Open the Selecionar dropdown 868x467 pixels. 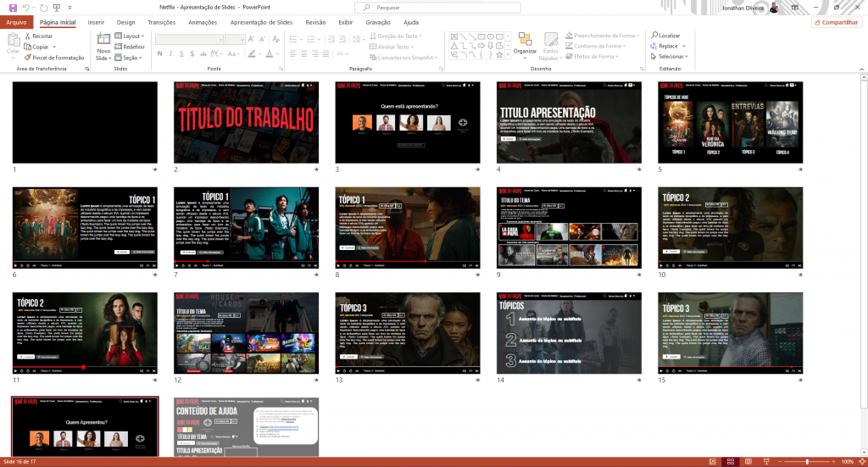pos(670,57)
